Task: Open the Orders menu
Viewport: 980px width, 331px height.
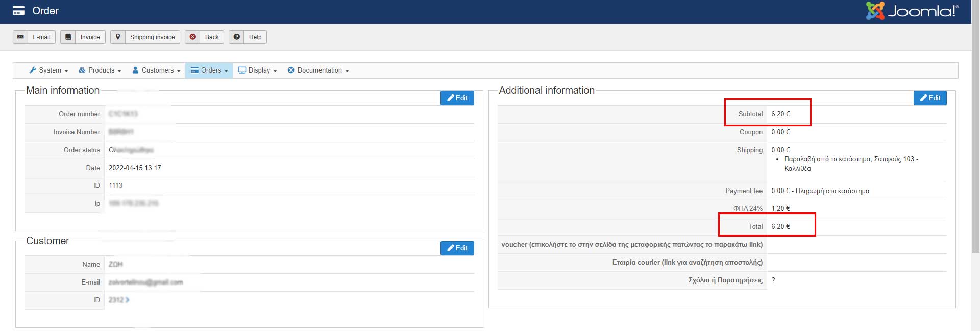Action: point(209,70)
